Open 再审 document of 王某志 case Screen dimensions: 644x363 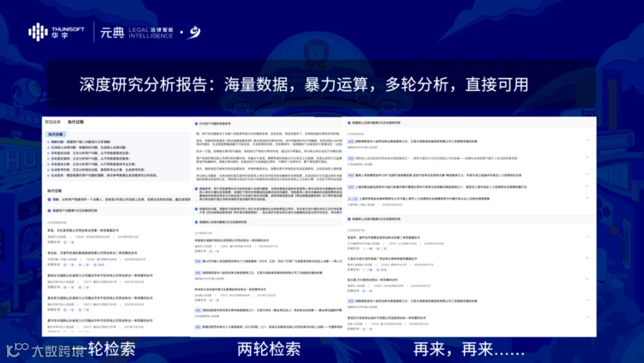click(x=381, y=270)
